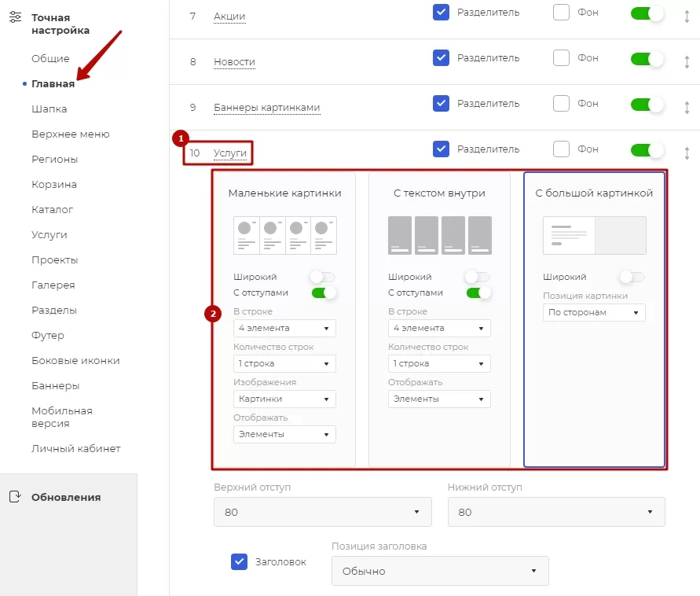Click the Баннеры картинками block link

266,108
